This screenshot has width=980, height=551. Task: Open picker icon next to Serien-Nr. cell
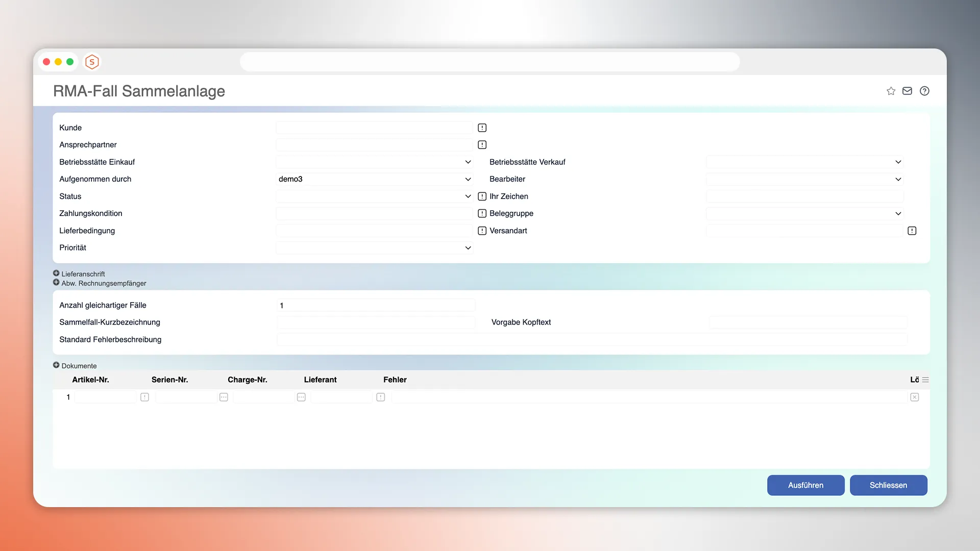pos(224,397)
